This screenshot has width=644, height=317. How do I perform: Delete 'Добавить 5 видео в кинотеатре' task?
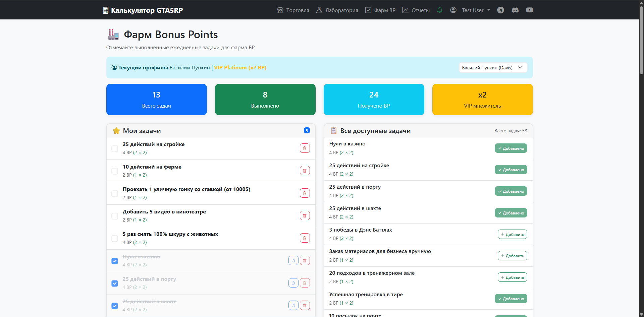pyautogui.click(x=305, y=215)
